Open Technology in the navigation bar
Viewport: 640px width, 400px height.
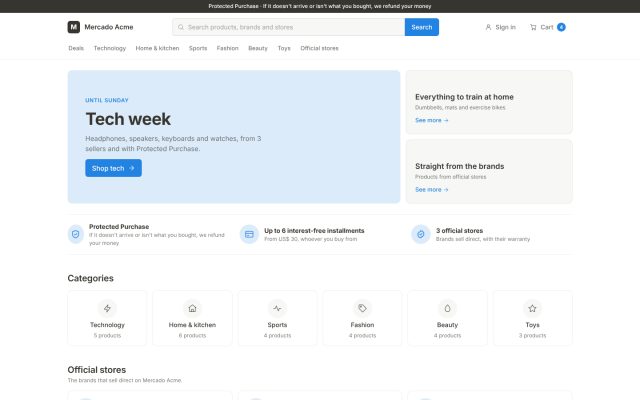coord(110,48)
